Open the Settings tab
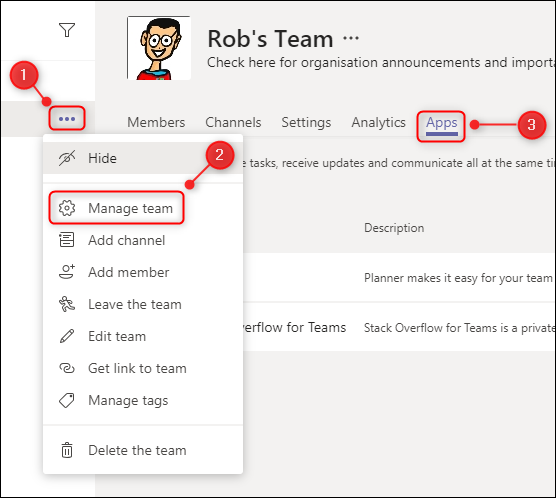The width and height of the screenshot is (556, 498). coord(306,122)
